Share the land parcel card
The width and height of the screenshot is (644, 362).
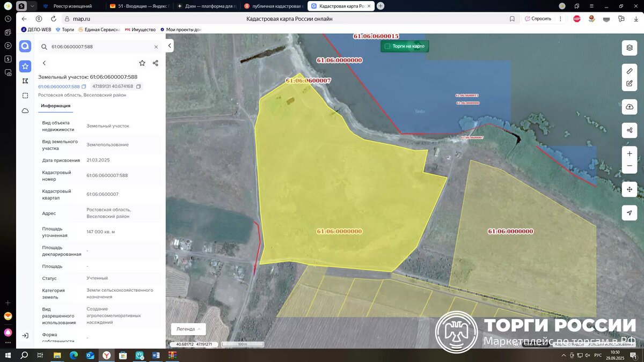tap(156, 63)
